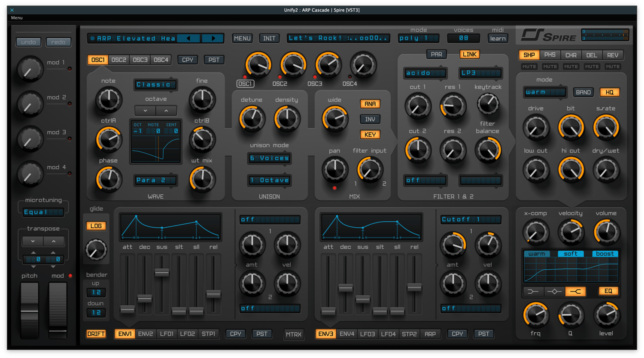Click the ctrlA knob
Image resolution: width=644 pixels, height=358 pixels.
click(x=109, y=139)
